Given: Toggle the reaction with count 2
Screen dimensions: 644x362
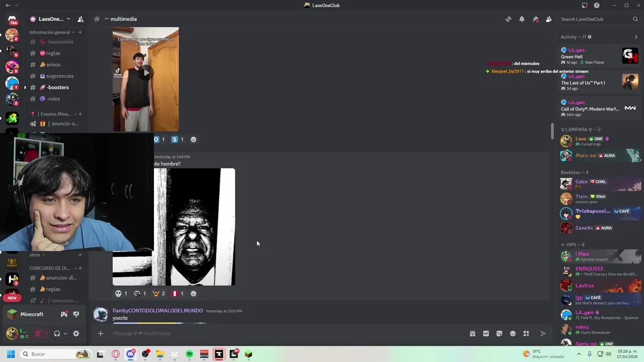Looking at the screenshot, I should click(x=159, y=294).
